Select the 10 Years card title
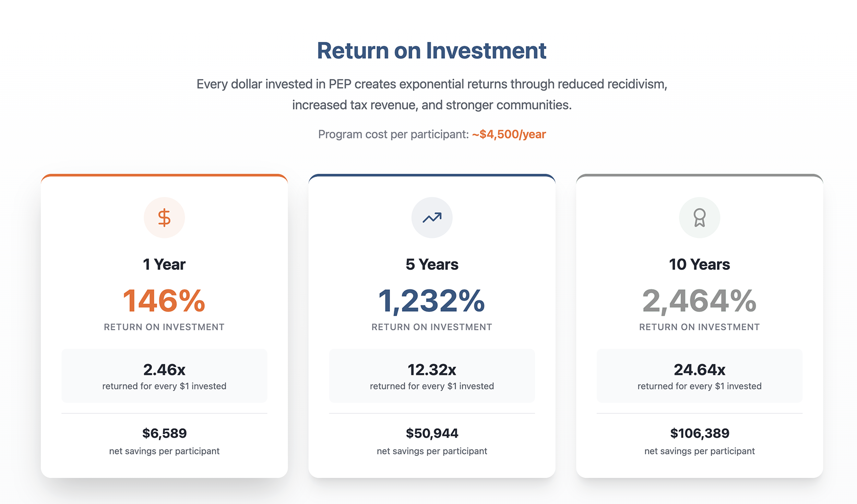The height and width of the screenshot is (504, 857). [x=699, y=264]
